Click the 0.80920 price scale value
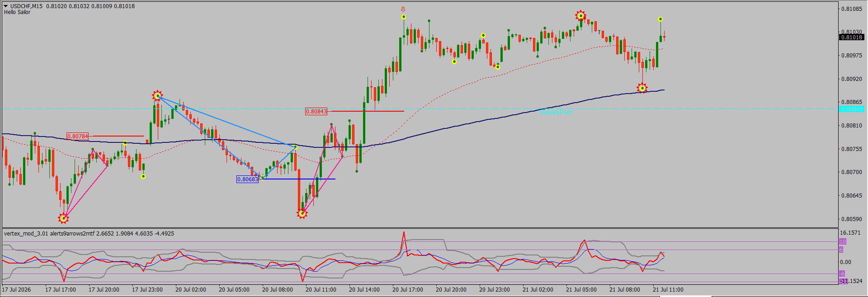 coord(851,79)
